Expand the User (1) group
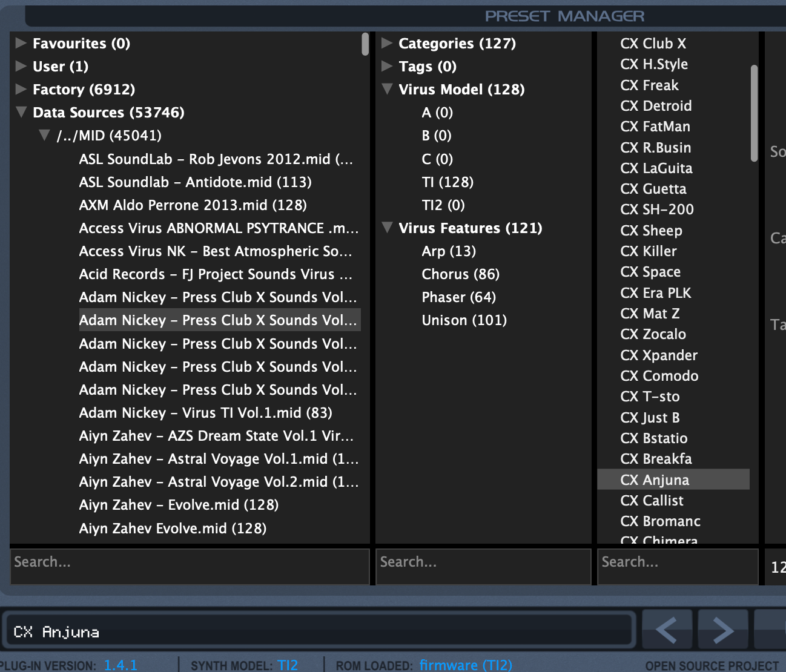Image resolution: width=786 pixels, height=672 pixels. point(21,66)
